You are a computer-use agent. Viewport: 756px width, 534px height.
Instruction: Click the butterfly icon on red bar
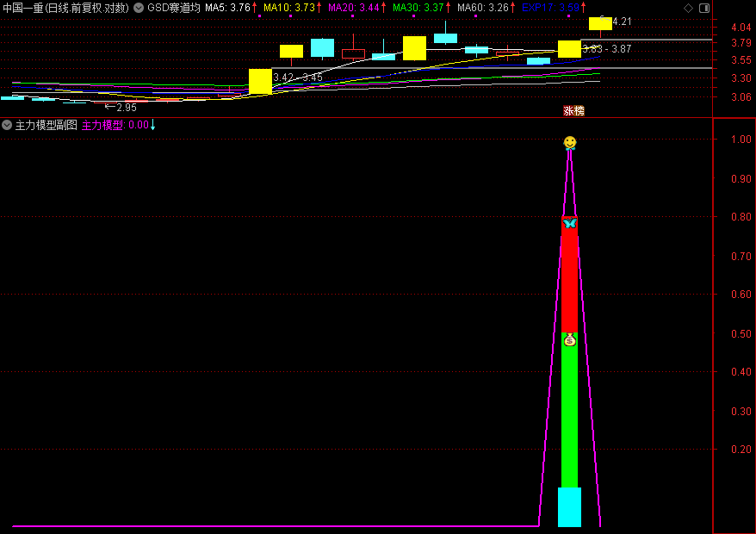pyautogui.click(x=569, y=223)
